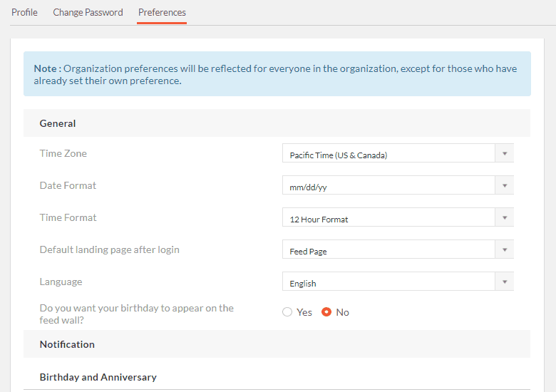Click the mm/dd/yy date format field
The width and height of the screenshot is (556, 392).
(388, 185)
